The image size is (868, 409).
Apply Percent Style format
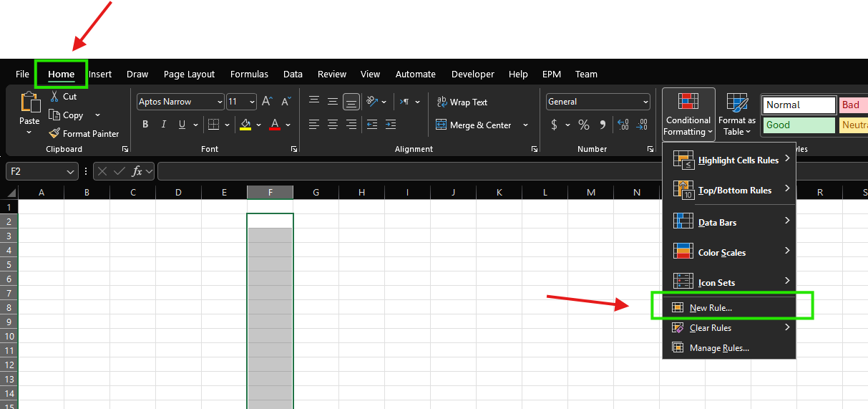click(584, 125)
